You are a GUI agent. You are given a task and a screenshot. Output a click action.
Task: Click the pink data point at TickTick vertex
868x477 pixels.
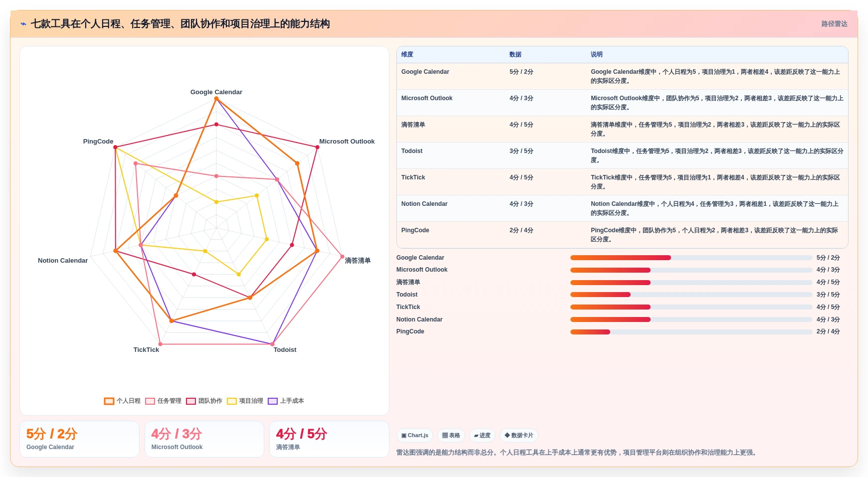[160, 344]
